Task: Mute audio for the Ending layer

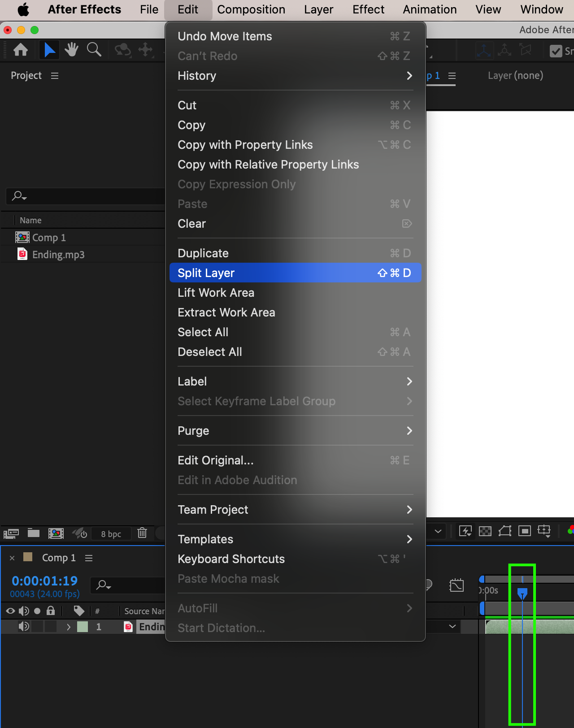Action: 24,627
